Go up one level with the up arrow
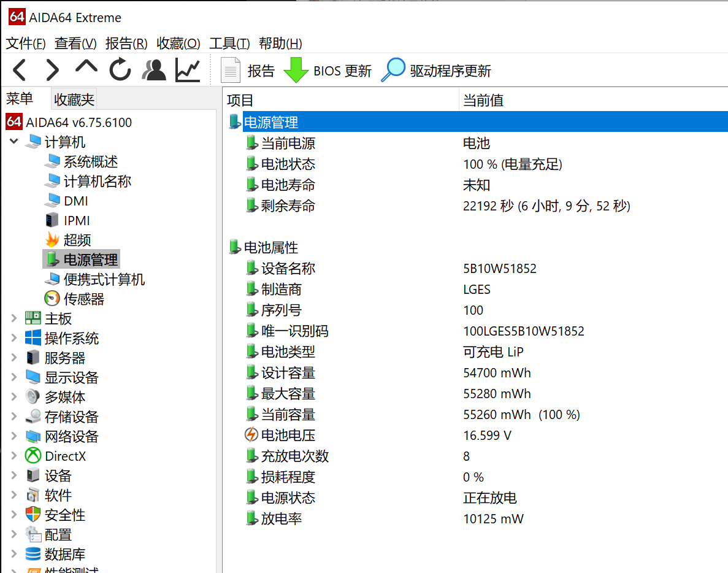 point(86,67)
